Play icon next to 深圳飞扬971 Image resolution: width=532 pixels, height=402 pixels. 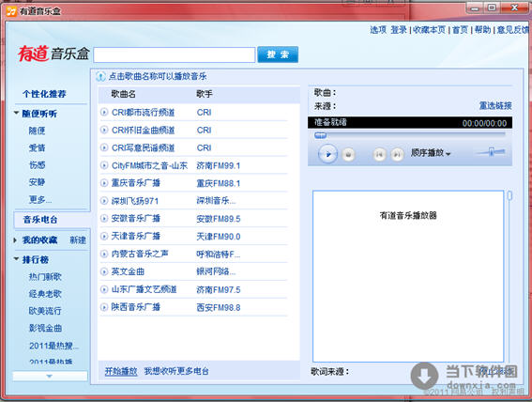pyautogui.click(x=104, y=201)
